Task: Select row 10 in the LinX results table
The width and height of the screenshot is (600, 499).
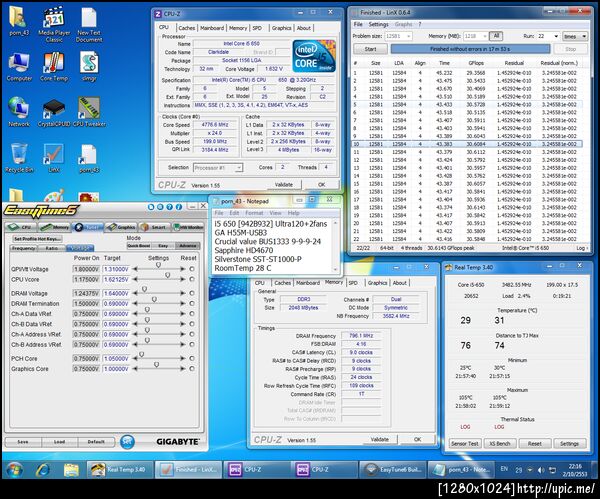Action: click(x=466, y=144)
